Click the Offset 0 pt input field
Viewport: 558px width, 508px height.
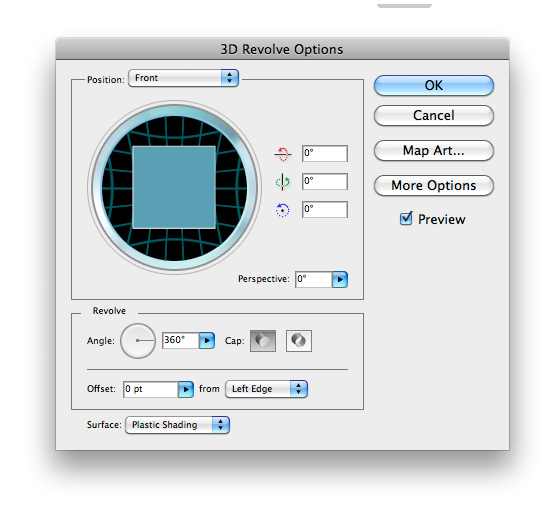[151, 389]
